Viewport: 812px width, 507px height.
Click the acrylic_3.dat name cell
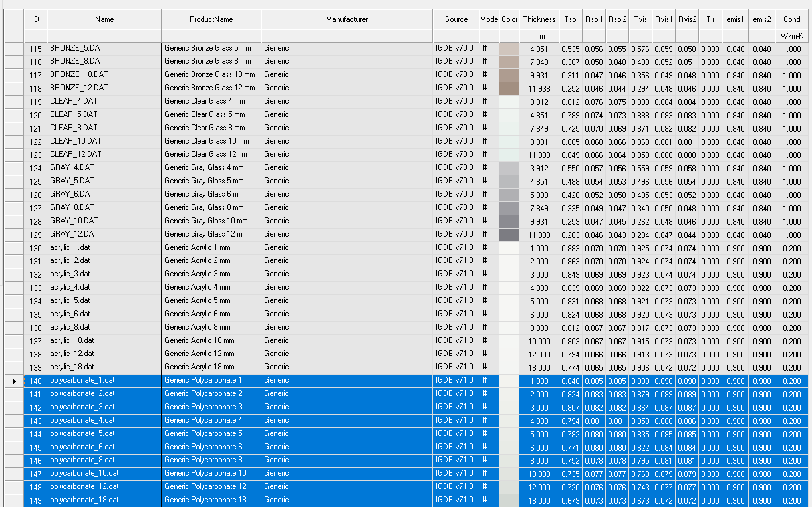click(x=104, y=274)
